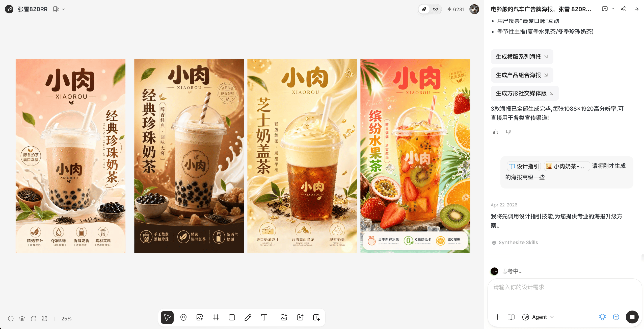Click the new chat plus icon in chat header
644x329 pixels.
[605, 9]
